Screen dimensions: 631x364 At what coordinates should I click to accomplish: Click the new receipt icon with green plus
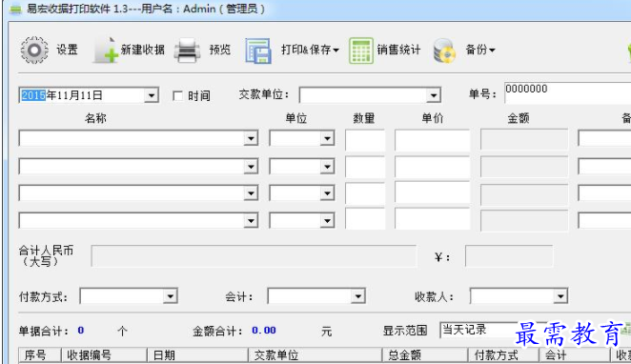pyautogui.click(x=106, y=50)
